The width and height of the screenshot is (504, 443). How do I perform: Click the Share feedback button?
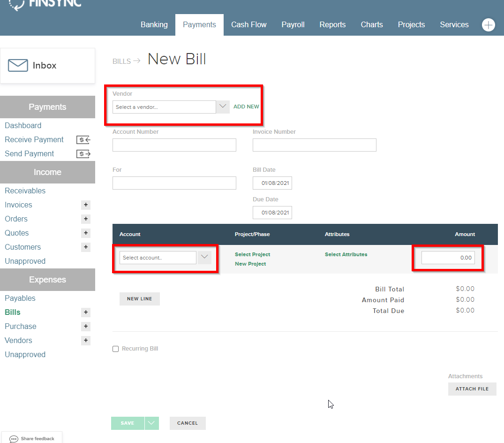pyautogui.click(x=32, y=437)
